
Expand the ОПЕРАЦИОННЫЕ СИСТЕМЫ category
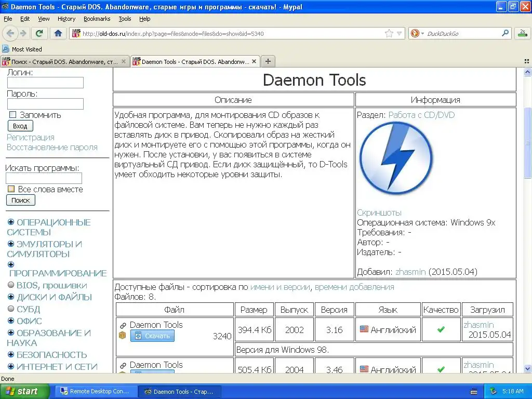point(11,222)
